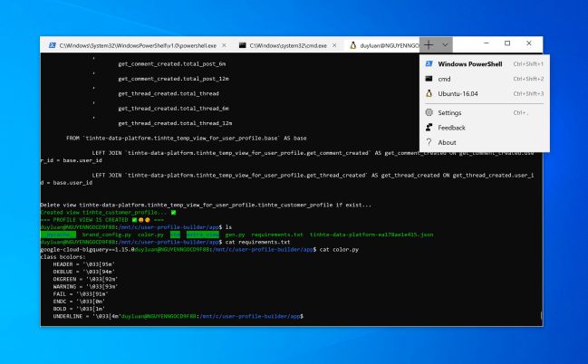Image resolution: width=588 pixels, height=364 pixels.
Task: Click the 'BOLD' line in output
Action: coord(79,309)
